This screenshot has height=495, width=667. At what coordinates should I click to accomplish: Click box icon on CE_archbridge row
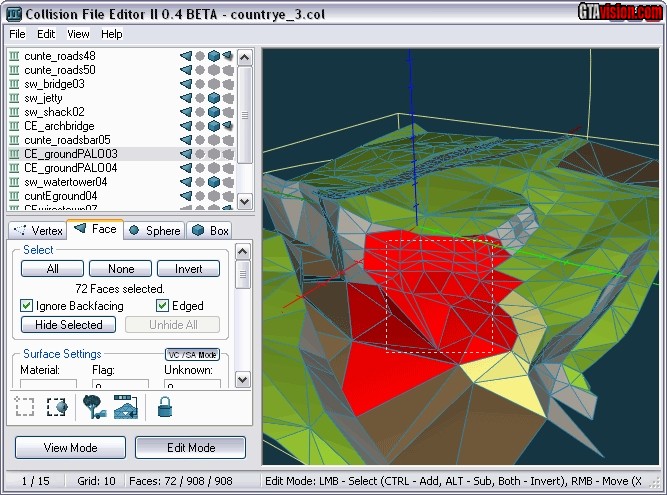(x=214, y=126)
